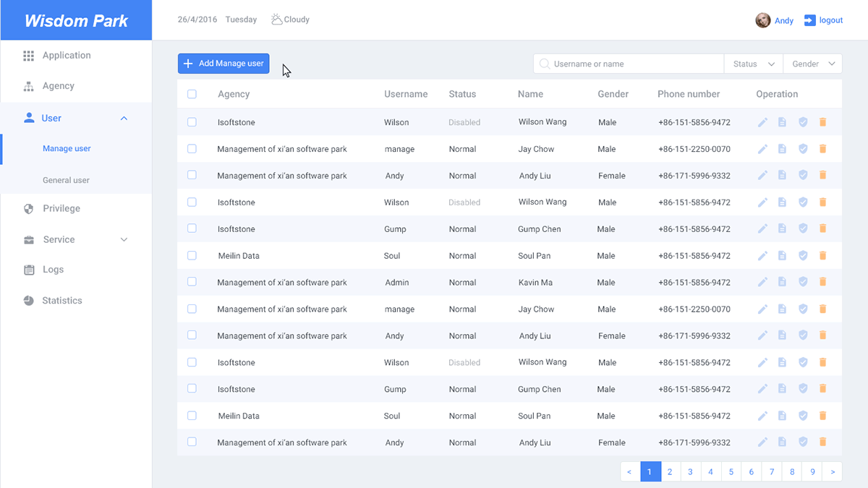
Task: Expand the Service menu chevron
Action: (124, 239)
